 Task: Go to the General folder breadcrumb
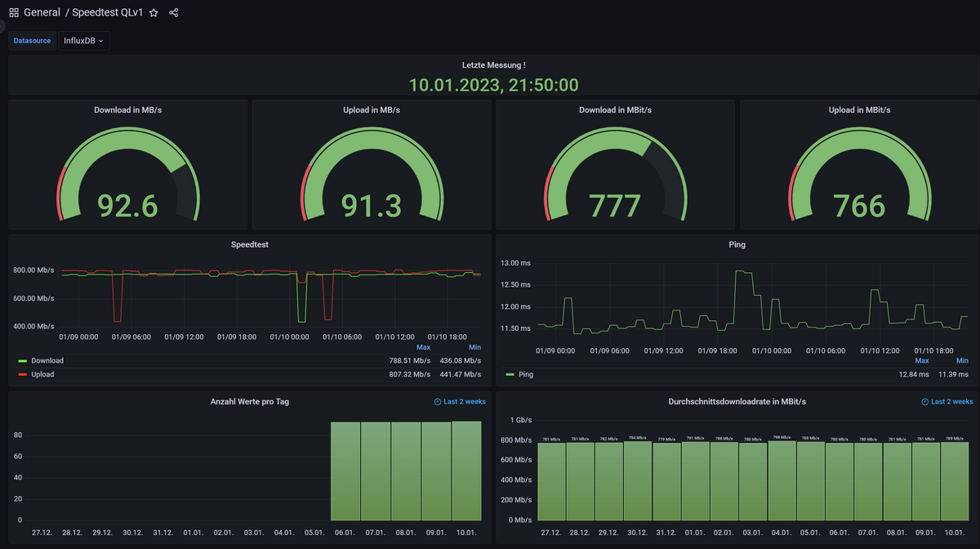pos(42,13)
